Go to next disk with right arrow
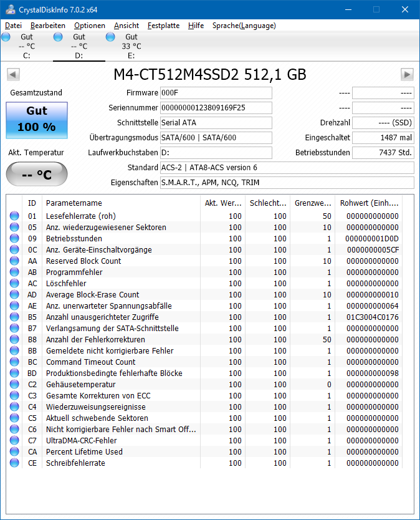The image size is (420, 520). click(x=407, y=74)
